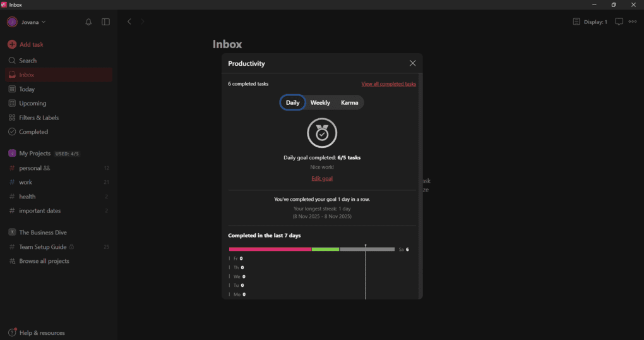Click the Edit goal link
This screenshot has height=340, width=644.
[x=322, y=178]
